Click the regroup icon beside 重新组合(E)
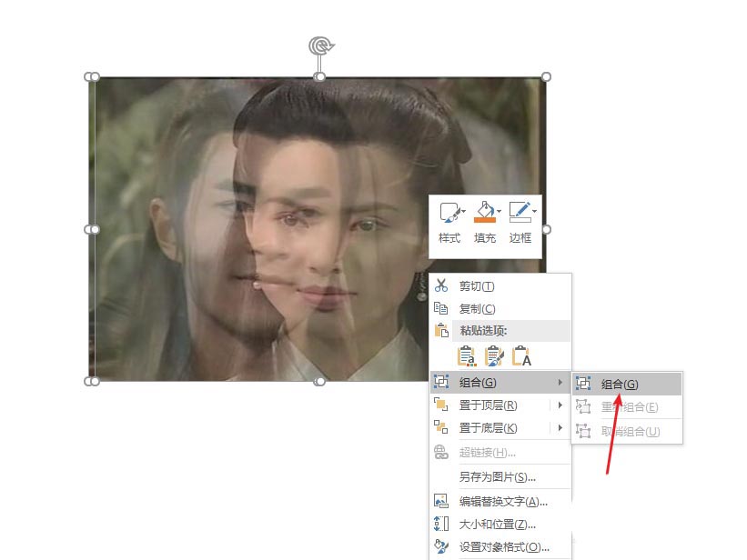 click(x=583, y=406)
